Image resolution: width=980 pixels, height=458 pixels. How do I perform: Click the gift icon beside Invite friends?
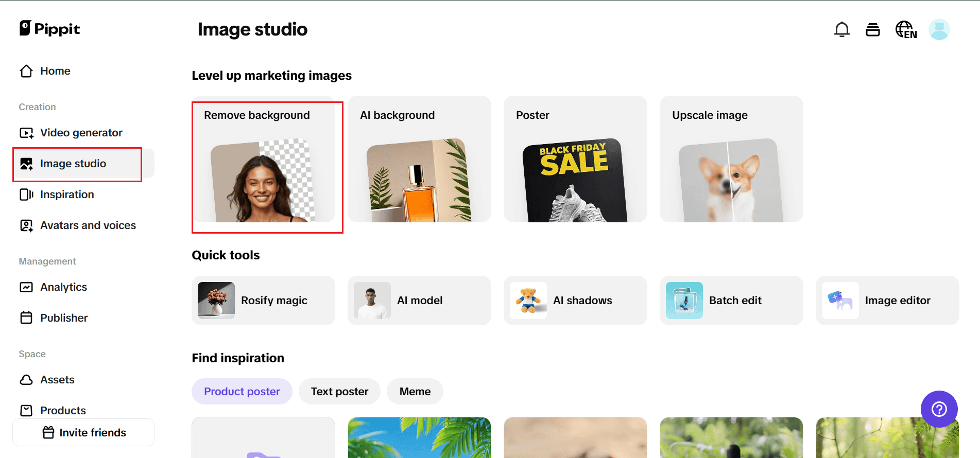48,432
